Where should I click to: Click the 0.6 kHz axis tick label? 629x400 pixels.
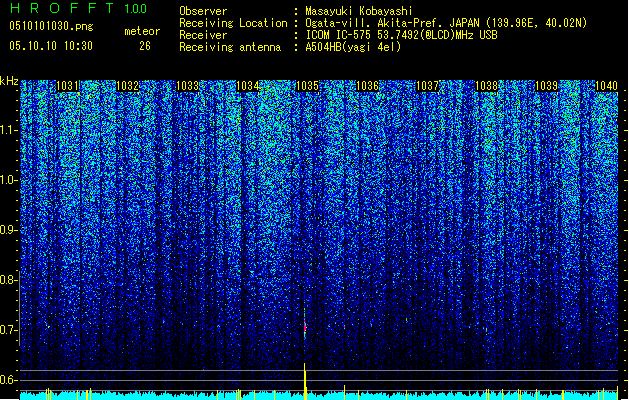pos(9,380)
